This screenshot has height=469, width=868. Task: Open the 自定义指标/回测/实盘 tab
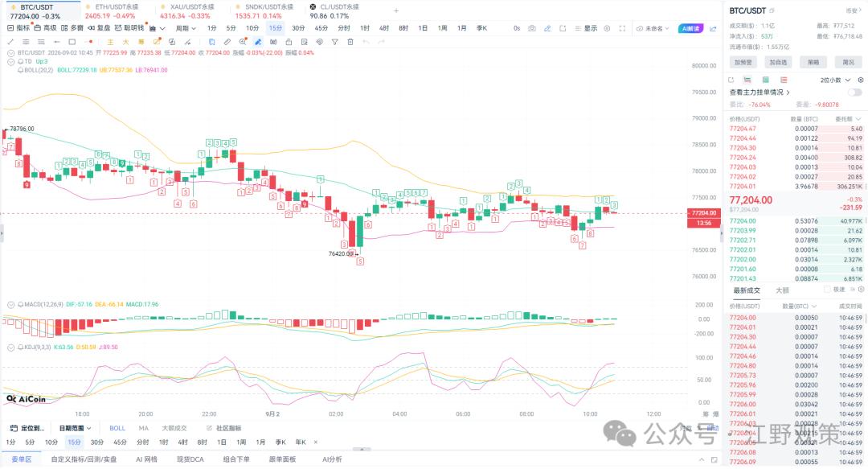click(84, 459)
